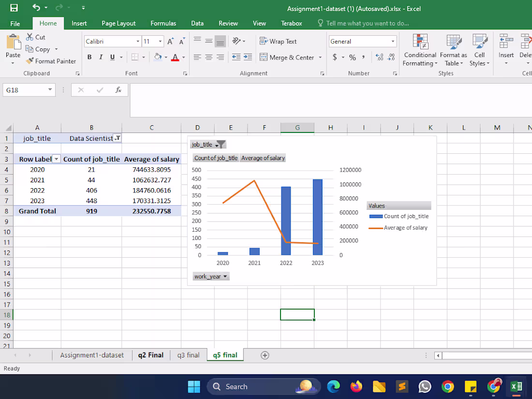The width and height of the screenshot is (532, 399).
Task: Open the Borders tool
Action: [x=135, y=57]
